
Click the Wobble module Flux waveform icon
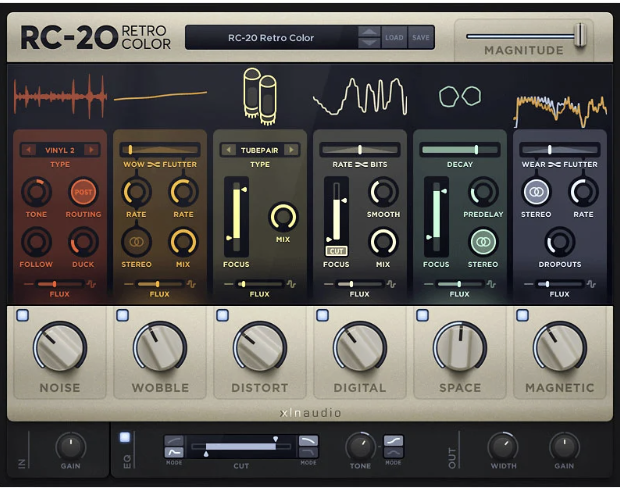pos(191,284)
